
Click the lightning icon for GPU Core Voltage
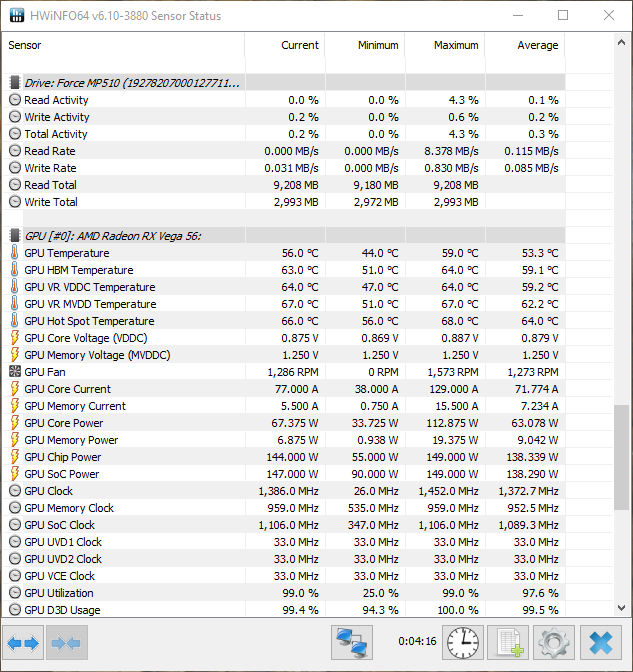tap(15, 338)
